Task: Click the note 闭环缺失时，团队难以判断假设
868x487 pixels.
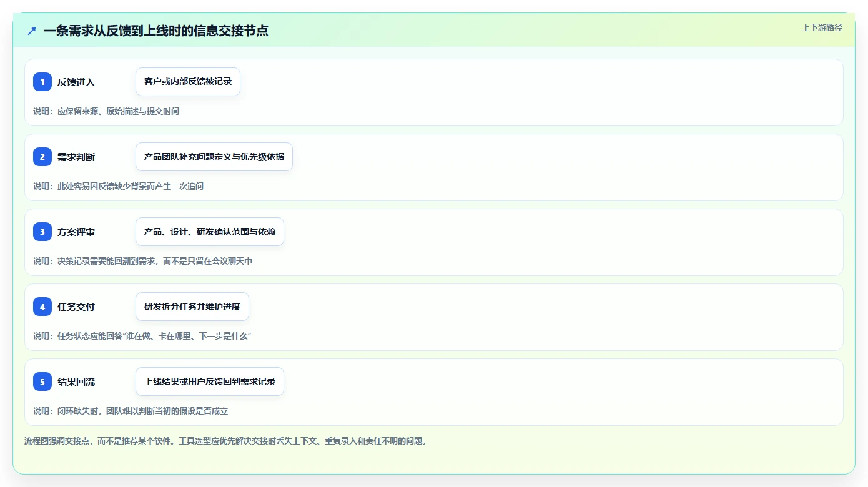Action: (131, 411)
